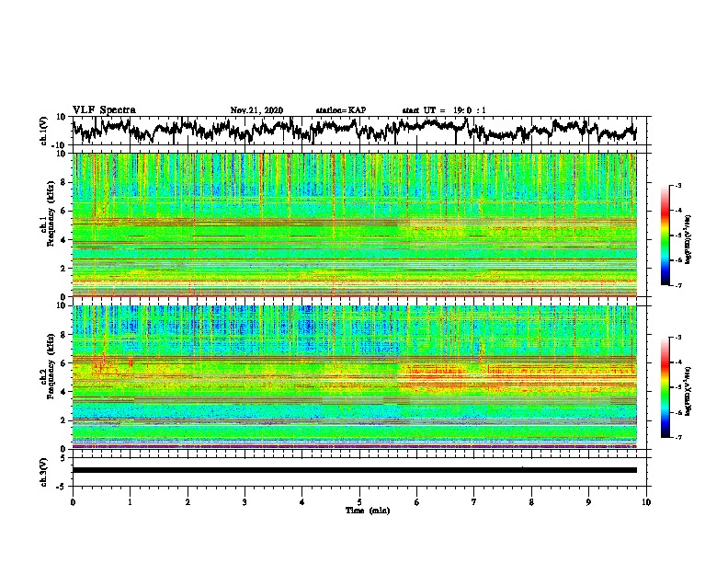The image size is (728, 563).
Task: Click the "VLF Spectra" plot title
Action: [x=104, y=110]
